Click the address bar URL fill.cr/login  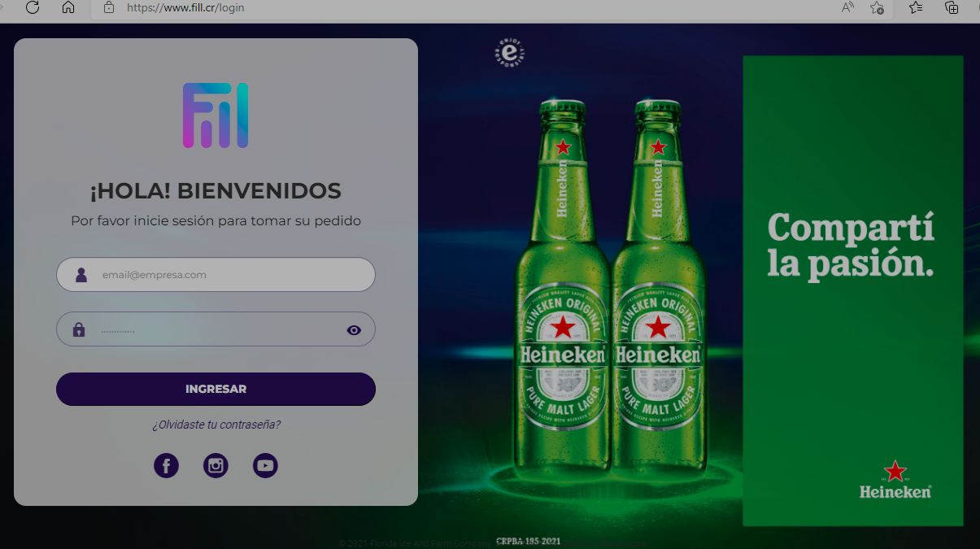185,7
